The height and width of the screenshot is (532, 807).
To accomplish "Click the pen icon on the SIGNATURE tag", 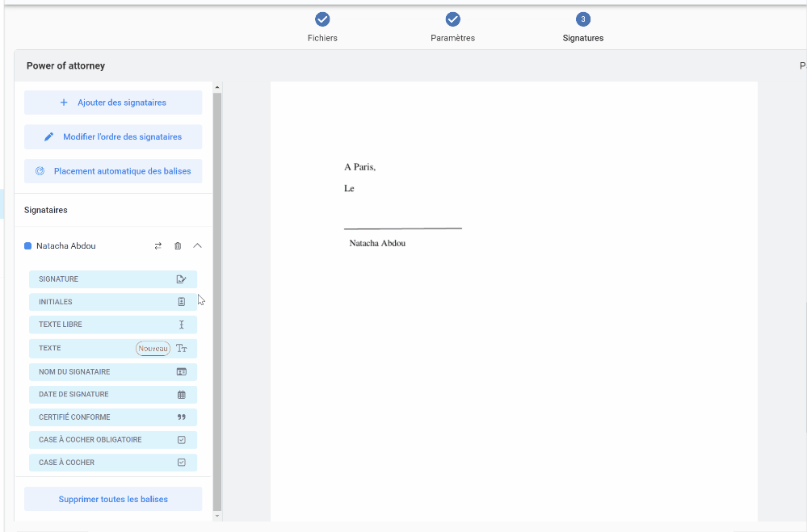I will [181, 279].
